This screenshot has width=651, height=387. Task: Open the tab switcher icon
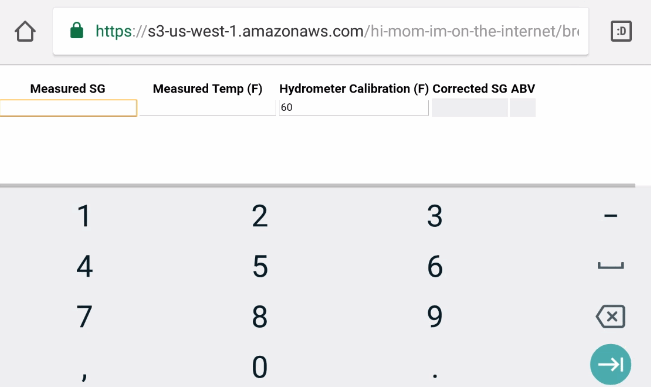[621, 31]
